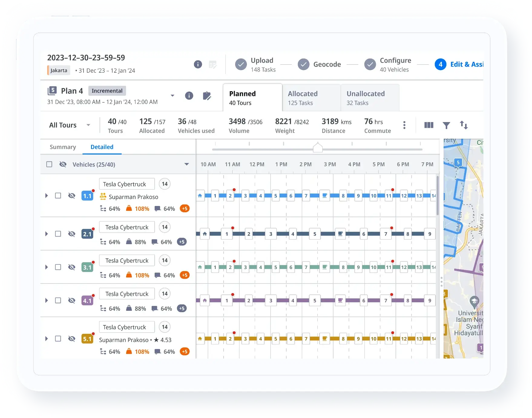The width and height of the screenshot is (532, 418).
Task: Click the edit pencil icon beside Plan 4
Action: pos(207,95)
